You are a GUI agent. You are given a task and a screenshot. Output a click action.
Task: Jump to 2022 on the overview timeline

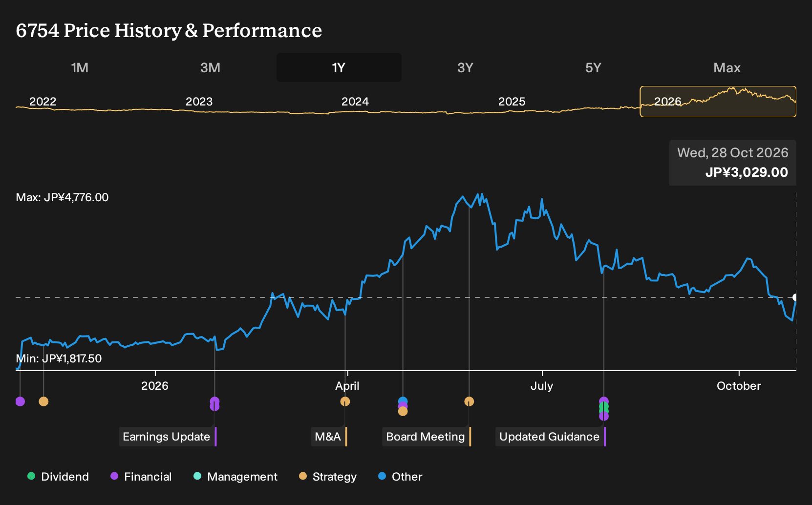[x=43, y=102]
